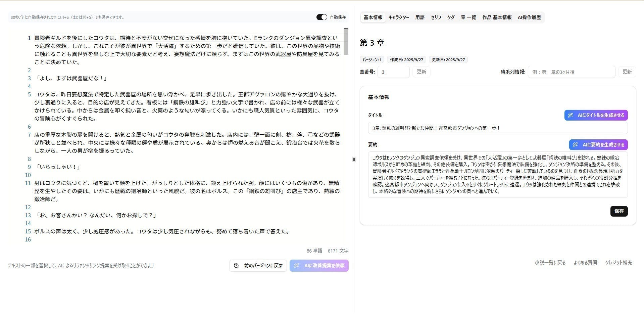Viewport: 644px width, 316px height.
Task: Click the magic wand icon on AIに要約を生成させる
Action: coord(576,144)
